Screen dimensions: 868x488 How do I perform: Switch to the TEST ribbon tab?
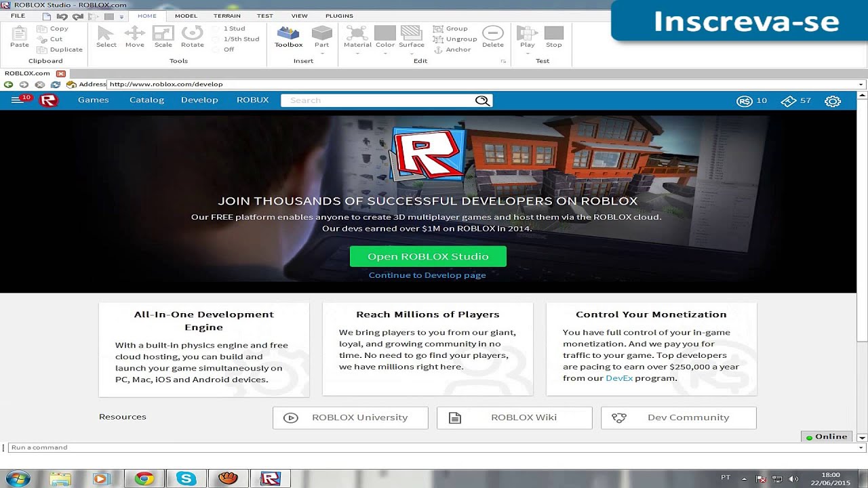point(265,16)
